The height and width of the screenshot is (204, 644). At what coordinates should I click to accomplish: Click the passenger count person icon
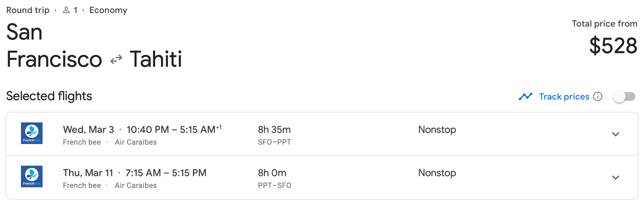[x=66, y=10]
